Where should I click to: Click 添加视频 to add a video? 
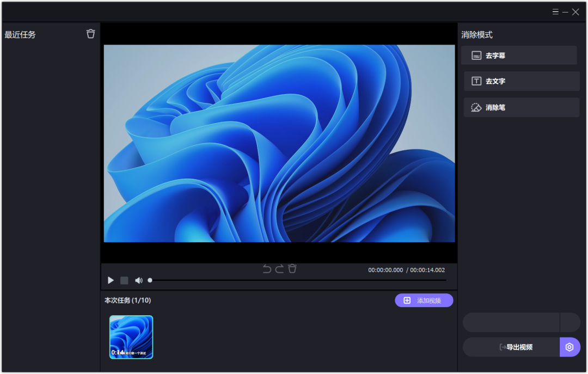click(x=424, y=301)
